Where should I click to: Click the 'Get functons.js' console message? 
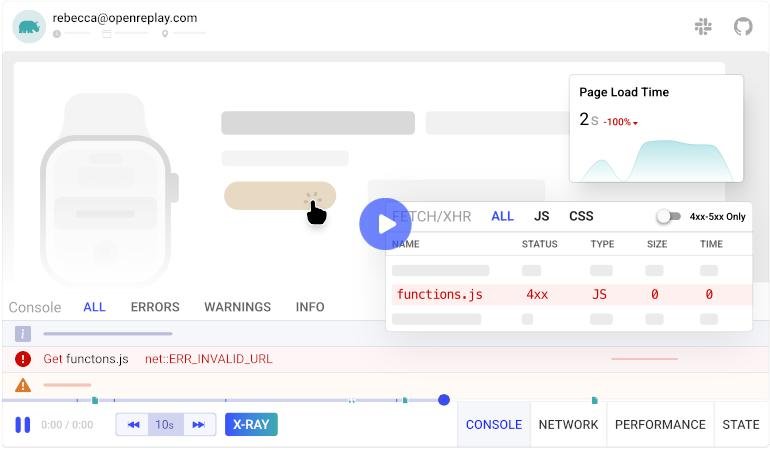85,359
